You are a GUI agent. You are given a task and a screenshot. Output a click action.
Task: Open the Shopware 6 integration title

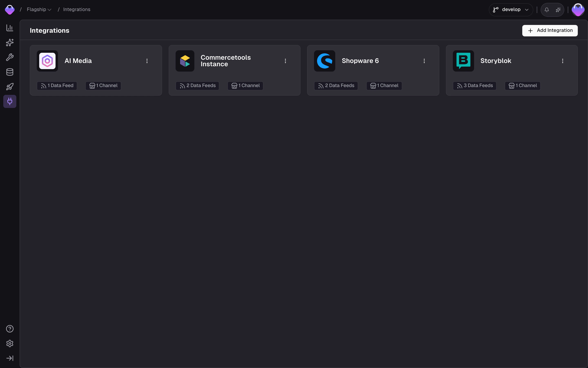point(360,61)
